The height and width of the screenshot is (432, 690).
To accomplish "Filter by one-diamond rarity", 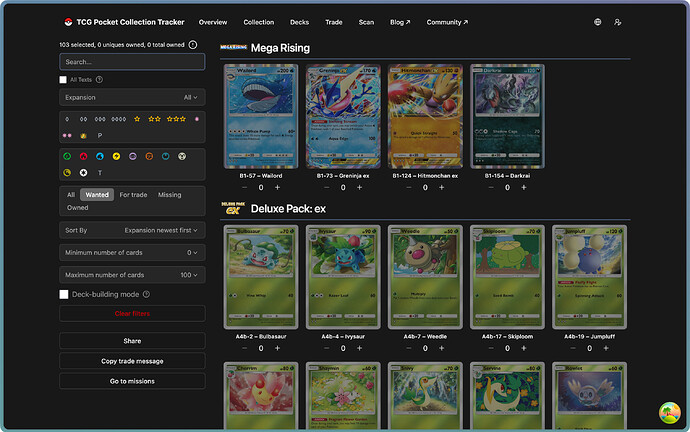I will [x=67, y=119].
